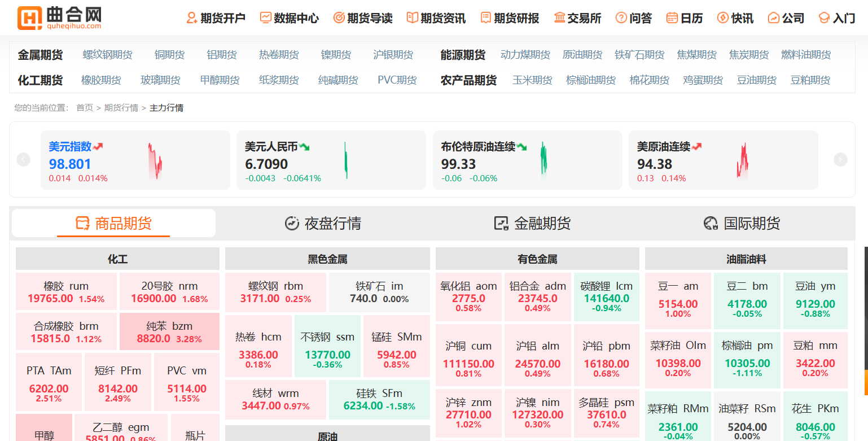Viewport: 868px width, 441px height.
Task: Click the 期货资讯 book icon
Action: (412, 18)
